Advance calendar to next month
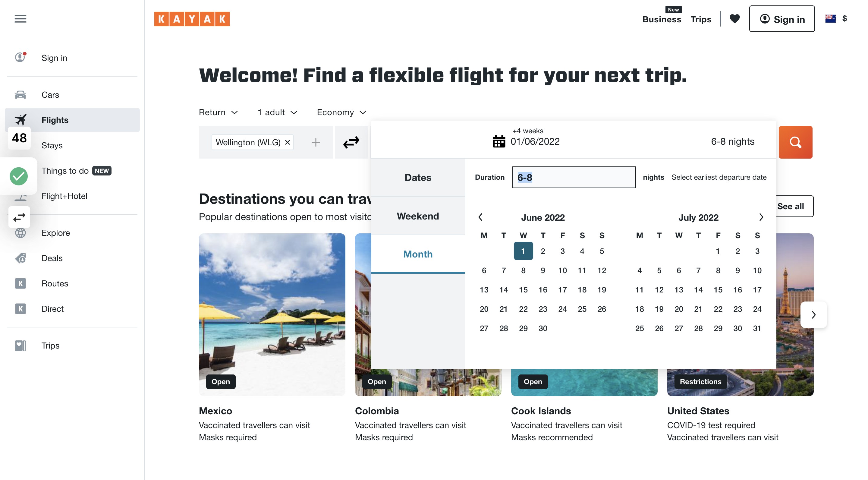868x480 pixels. (x=761, y=217)
